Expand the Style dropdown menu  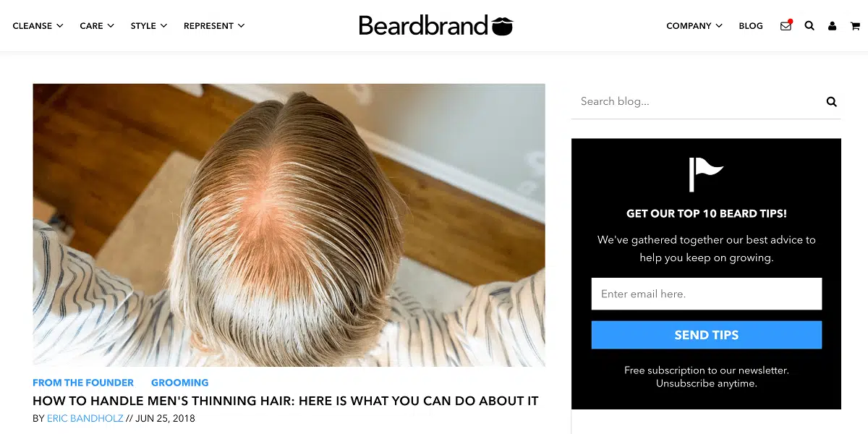(149, 25)
